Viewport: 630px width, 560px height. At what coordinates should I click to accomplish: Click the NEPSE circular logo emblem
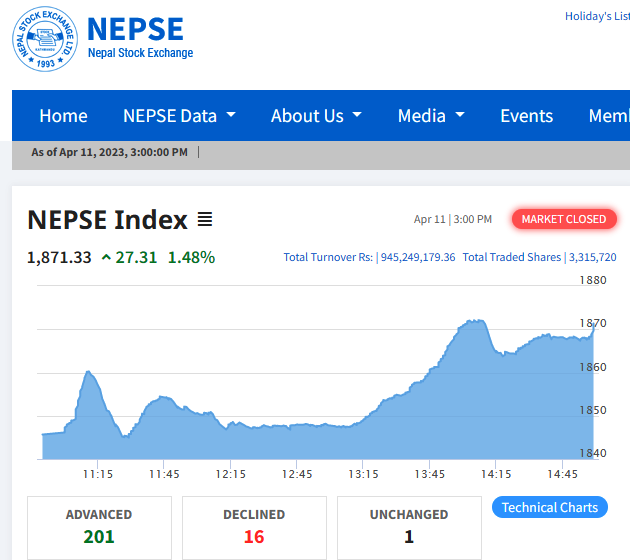point(45,39)
